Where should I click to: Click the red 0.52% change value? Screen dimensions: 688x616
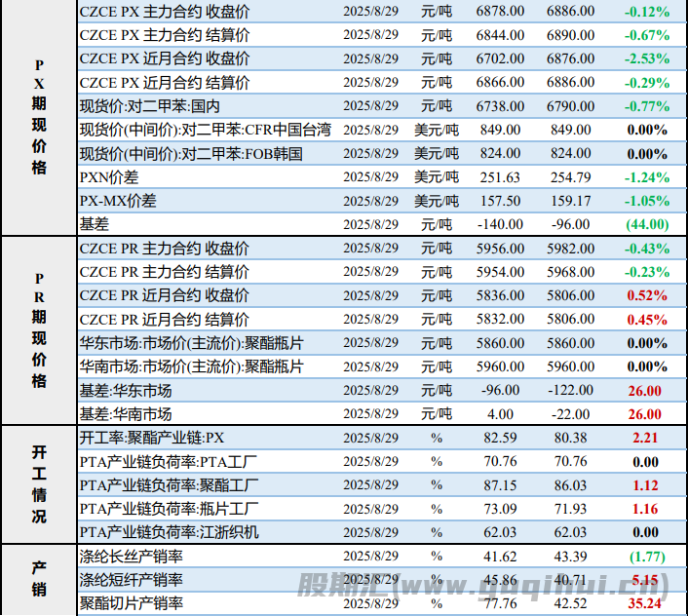click(647, 295)
